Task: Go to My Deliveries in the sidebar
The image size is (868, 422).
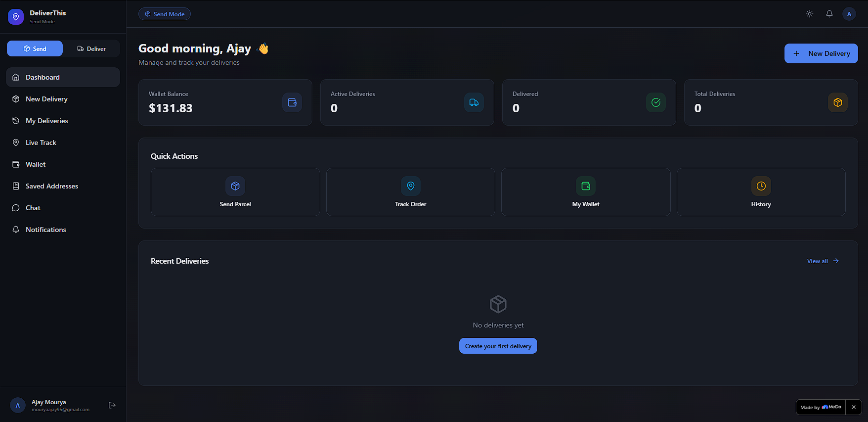Action: [x=47, y=121]
